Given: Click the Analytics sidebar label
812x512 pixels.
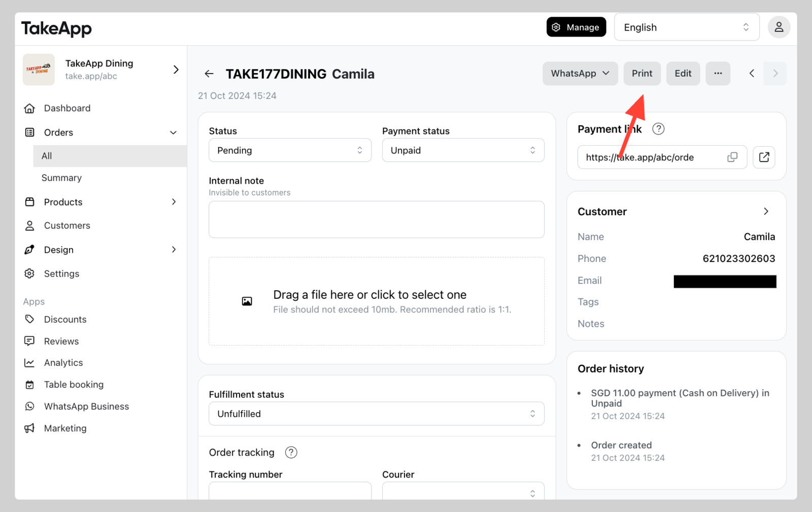Looking at the screenshot, I should point(63,363).
